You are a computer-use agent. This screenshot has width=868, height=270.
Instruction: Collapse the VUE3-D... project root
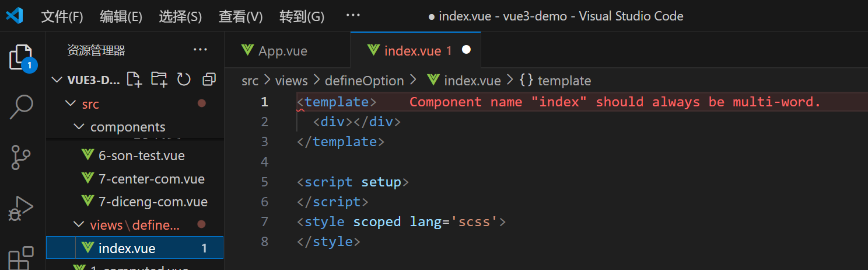pos(57,80)
